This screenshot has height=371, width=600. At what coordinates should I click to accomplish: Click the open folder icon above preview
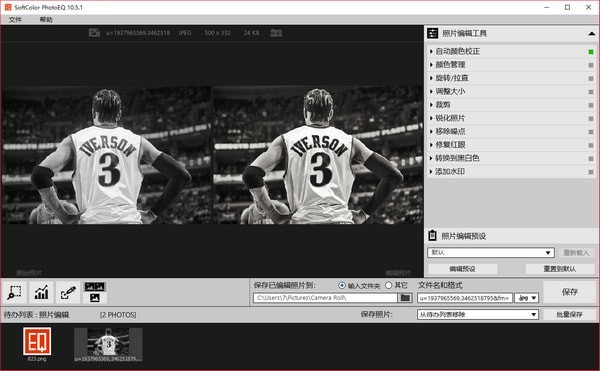[x=276, y=33]
